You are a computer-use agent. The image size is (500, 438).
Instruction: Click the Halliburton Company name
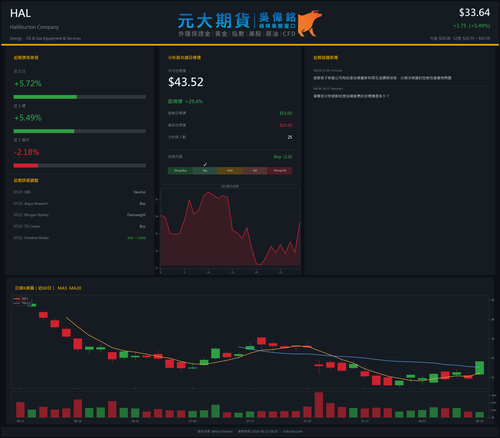click(34, 27)
